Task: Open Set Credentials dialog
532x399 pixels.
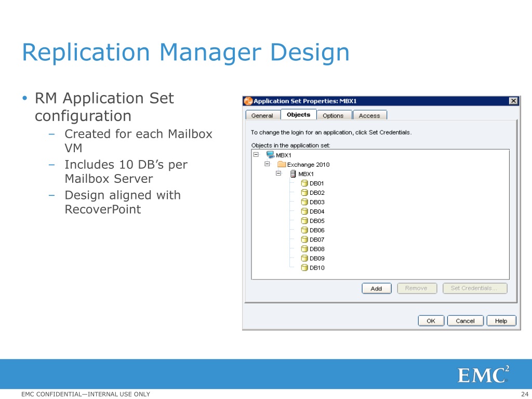Action: pos(475,288)
